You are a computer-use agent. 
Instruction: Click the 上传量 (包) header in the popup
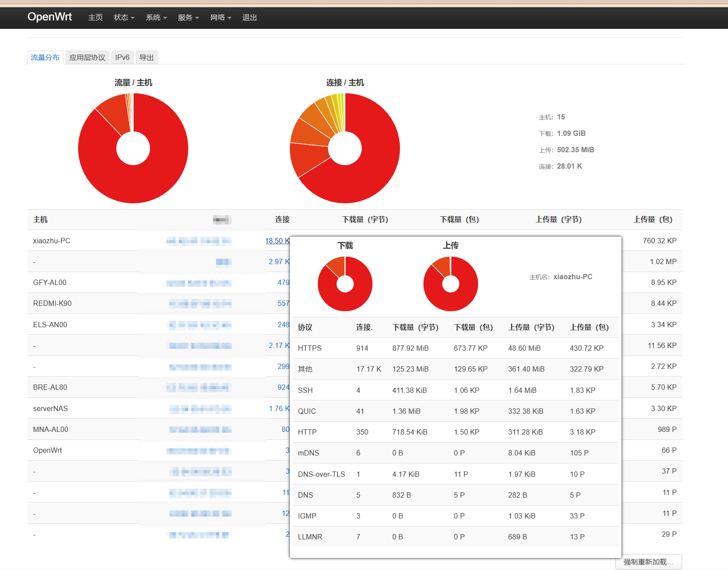pyautogui.click(x=589, y=327)
